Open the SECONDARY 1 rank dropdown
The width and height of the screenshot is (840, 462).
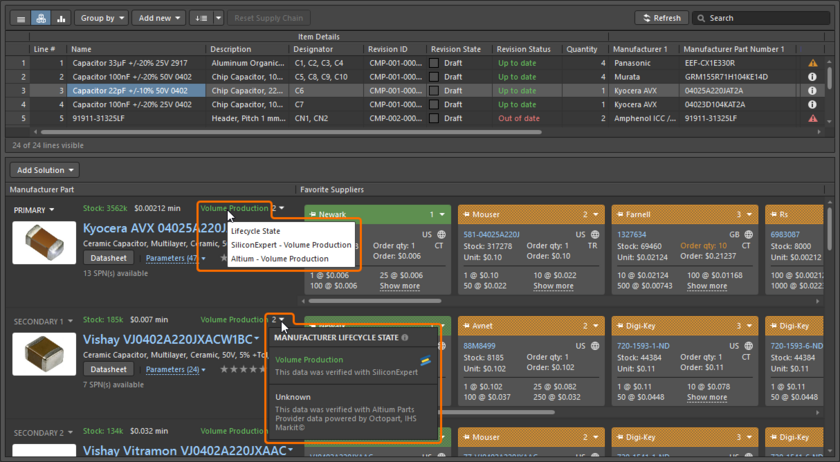click(x=43, y=322)
